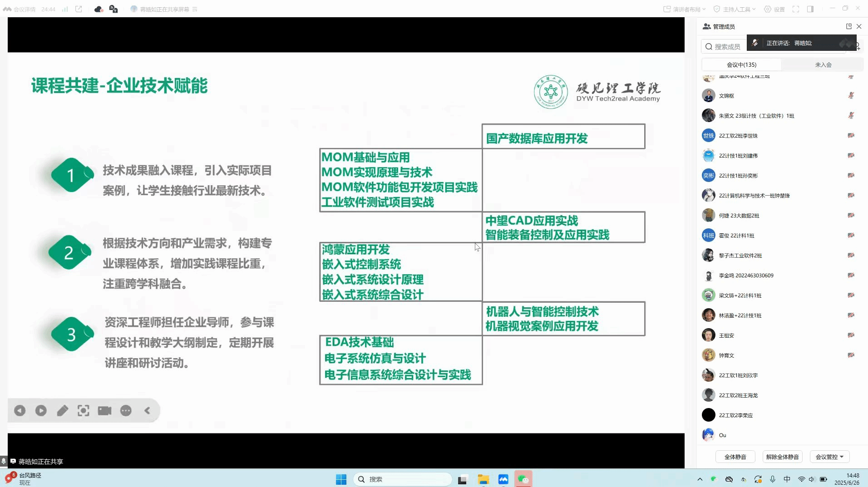Image resolution: width=868 pixels, height=487 pixels.
Task: Toggle microphone for 朱贤文 23级计技
Action: pyautogui.click(x=851, y=116)
